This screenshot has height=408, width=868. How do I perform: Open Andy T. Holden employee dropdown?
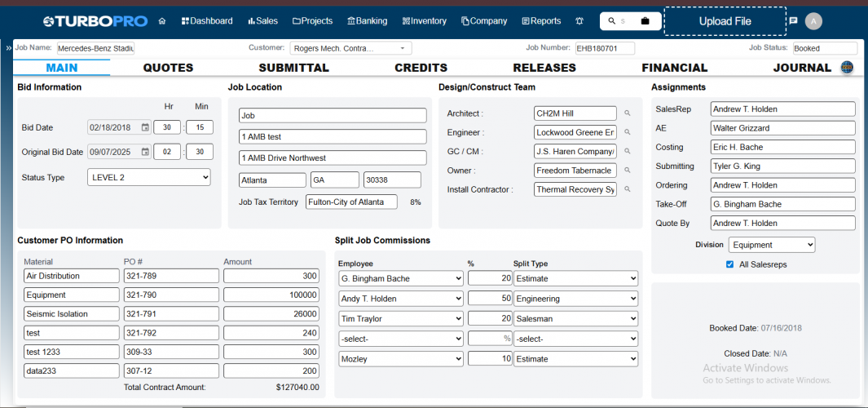(x=401, y=299)
